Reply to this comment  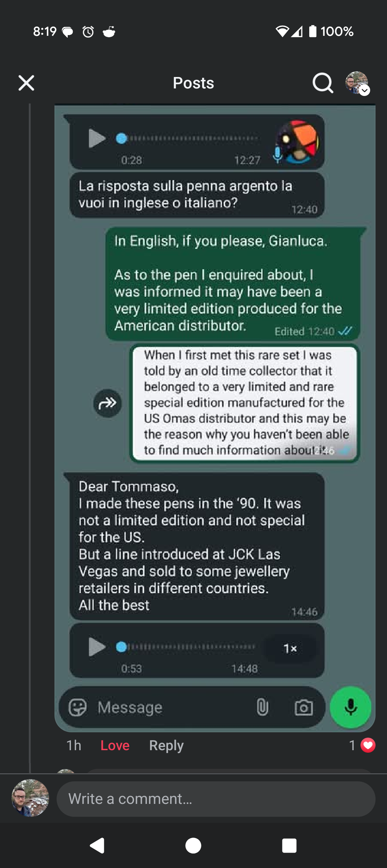pyautogui.click(x=166, y=746)
